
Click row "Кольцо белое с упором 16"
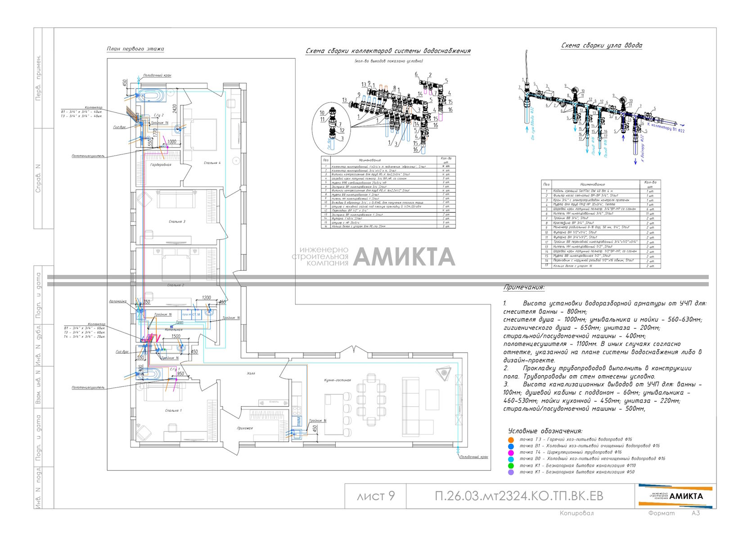point(601,266)
